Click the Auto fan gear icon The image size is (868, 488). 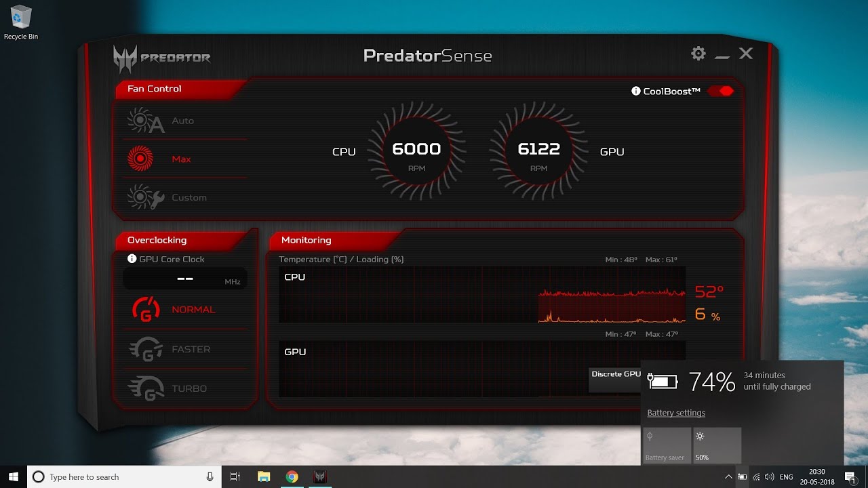146,121
